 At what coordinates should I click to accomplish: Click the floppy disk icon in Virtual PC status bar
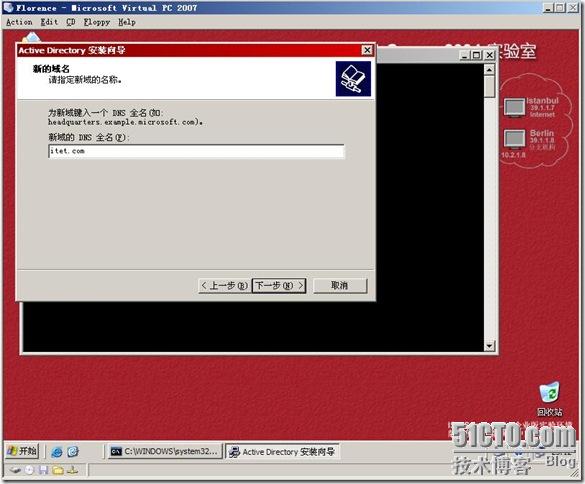(44, 470)
